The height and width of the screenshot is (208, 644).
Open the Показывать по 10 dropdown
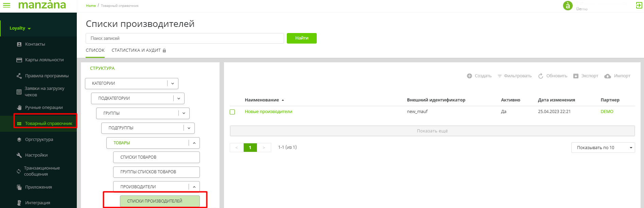click(603, 148)
